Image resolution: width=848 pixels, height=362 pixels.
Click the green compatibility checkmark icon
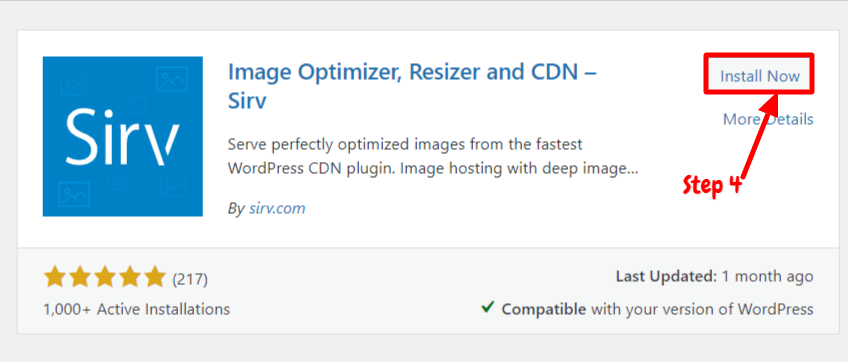(487, 308)
